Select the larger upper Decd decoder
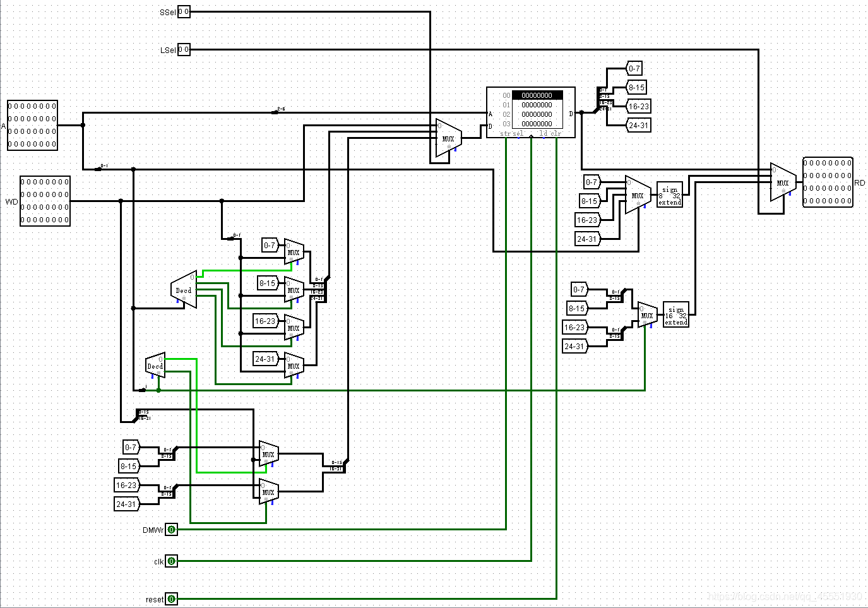 (184, 289)
